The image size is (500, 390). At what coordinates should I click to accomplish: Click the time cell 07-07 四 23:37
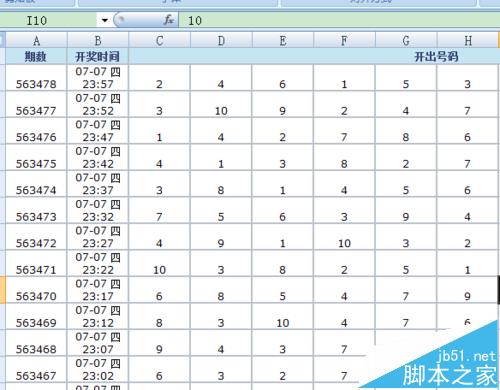point(98,184)
